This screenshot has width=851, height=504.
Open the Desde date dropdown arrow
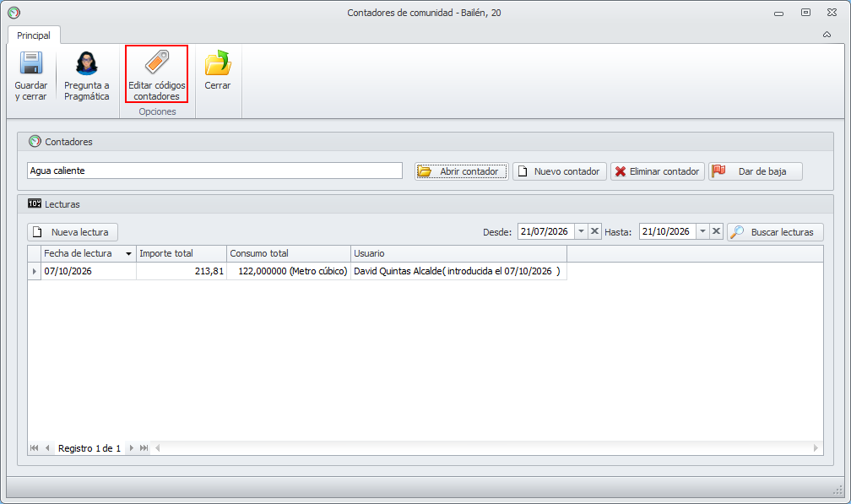coord(581,231)
